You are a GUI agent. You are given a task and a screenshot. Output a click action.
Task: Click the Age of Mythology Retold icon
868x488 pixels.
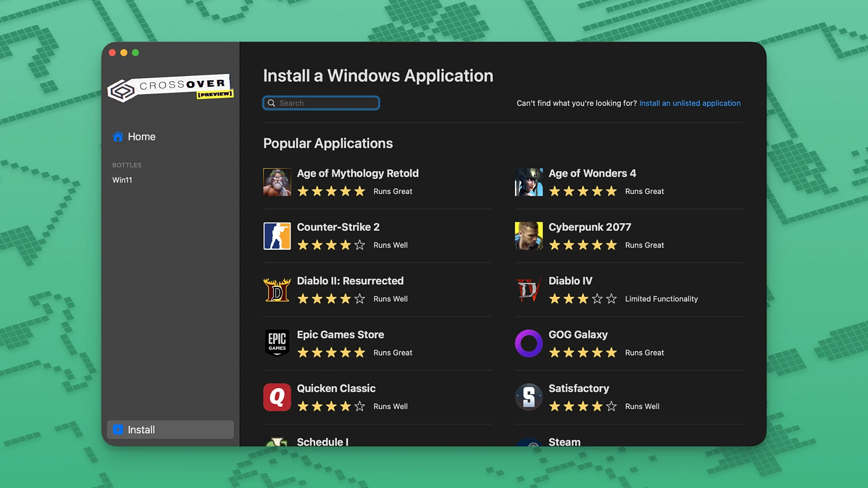point(277,183)
